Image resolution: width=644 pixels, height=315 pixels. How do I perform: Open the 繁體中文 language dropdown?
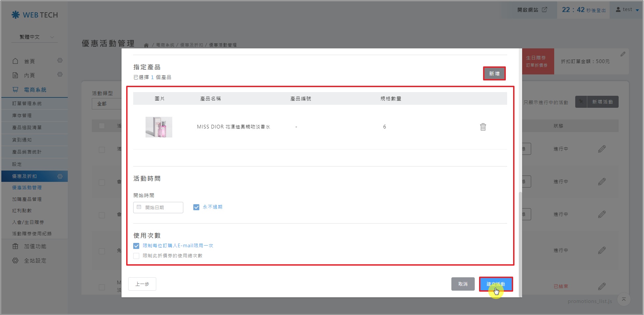pos(35,37)
